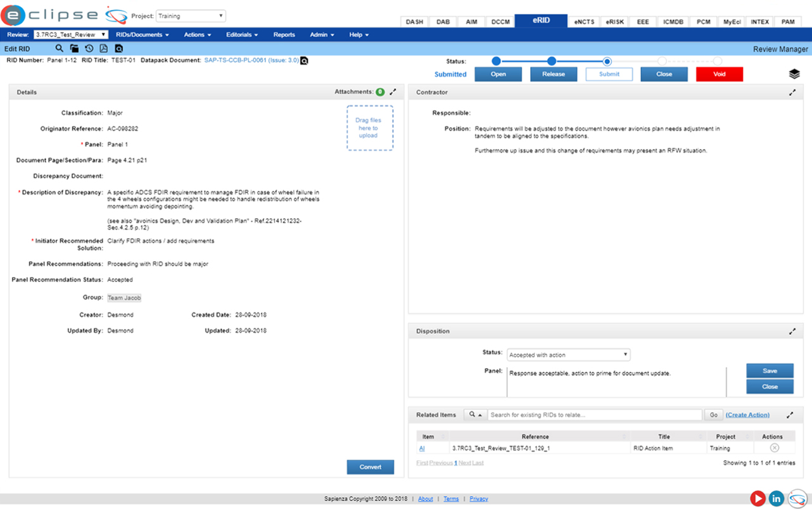
Task: Open the Project selection dropdown
Action: coord(191,16)
